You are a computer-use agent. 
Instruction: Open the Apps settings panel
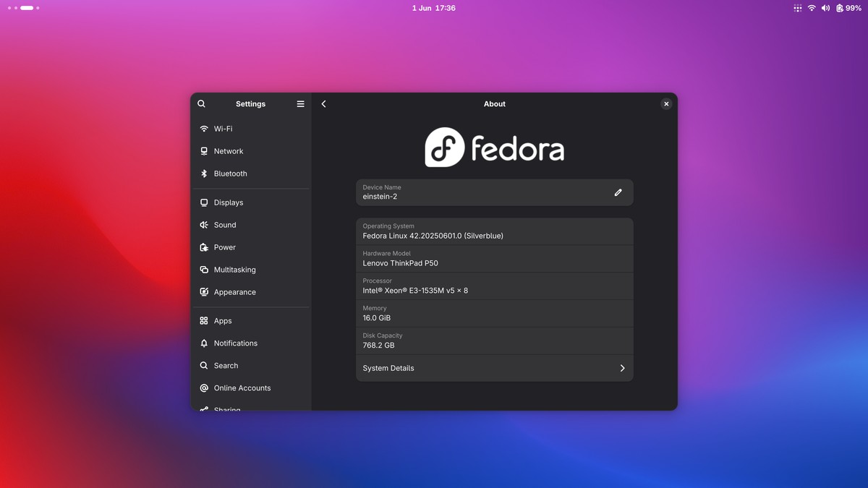point(223,321)
